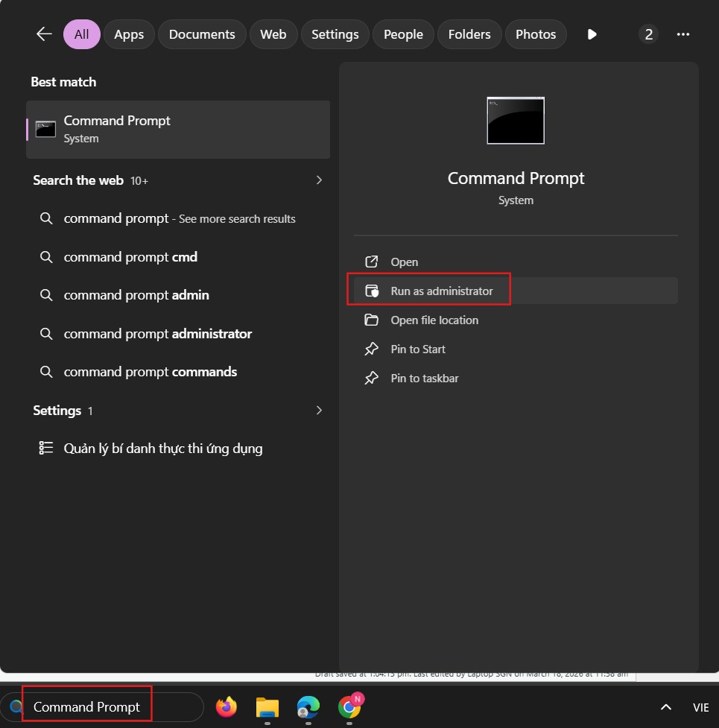The width and height of the screenshot is (719, 728).
Task: Expand the Settings results section
Action: click(319, 411)
